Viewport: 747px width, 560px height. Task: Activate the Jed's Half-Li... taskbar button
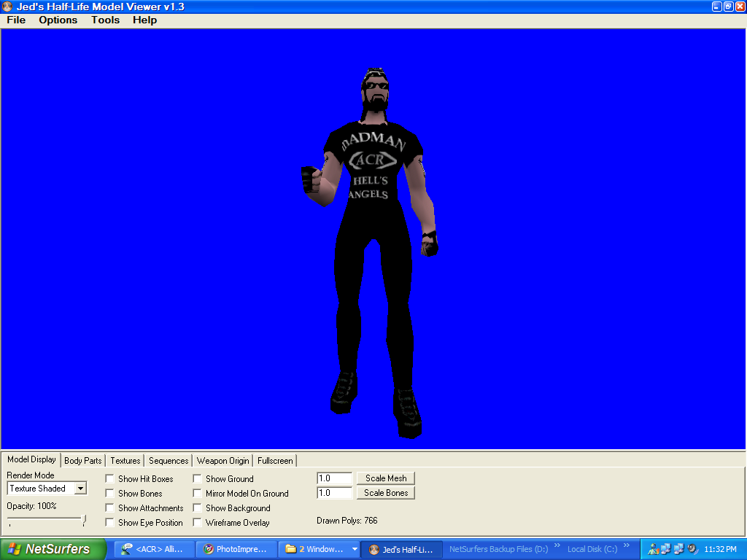pos(402,549)
